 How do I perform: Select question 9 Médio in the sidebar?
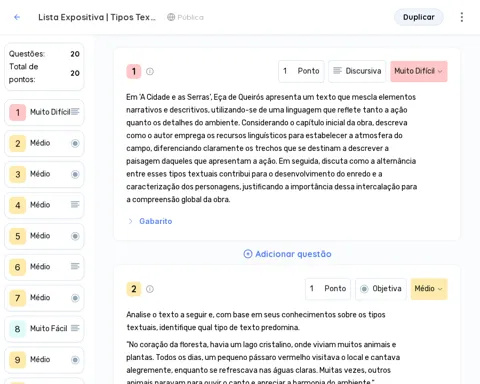pyautogui.click(x=44, y=360)
